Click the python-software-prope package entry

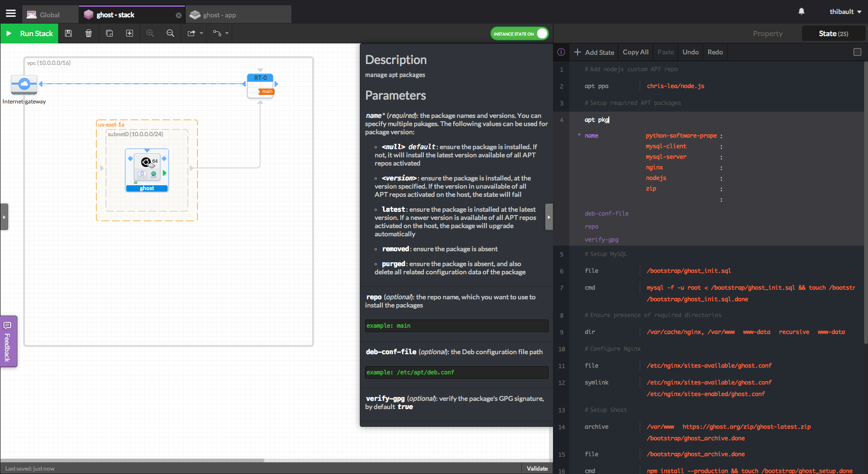coord(681,136)
